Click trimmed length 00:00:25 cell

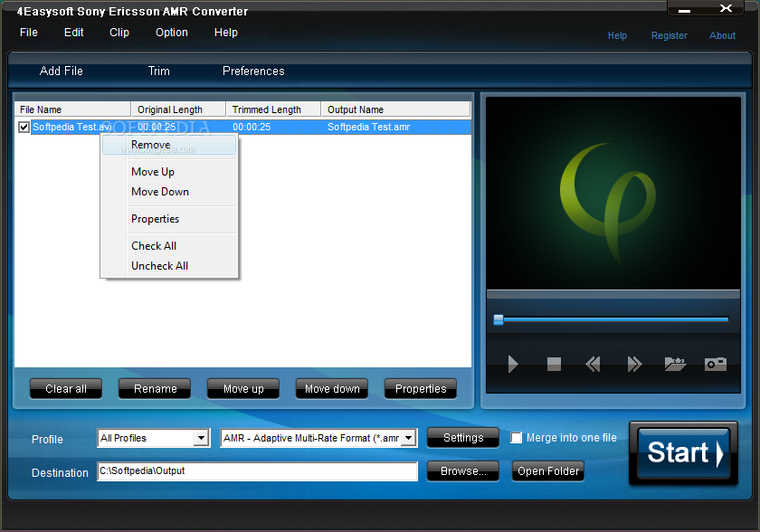[252, 127]
